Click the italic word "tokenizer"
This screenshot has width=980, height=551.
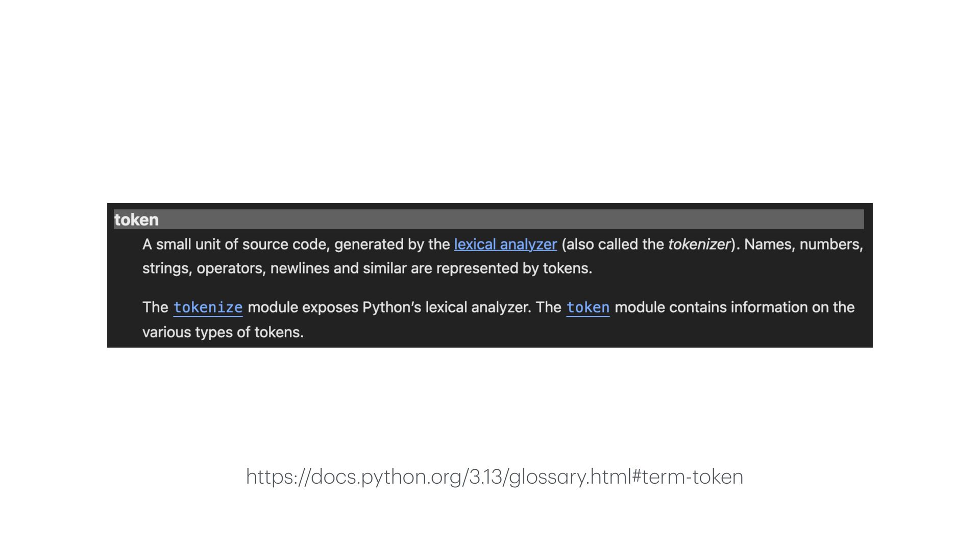point(699,244)
